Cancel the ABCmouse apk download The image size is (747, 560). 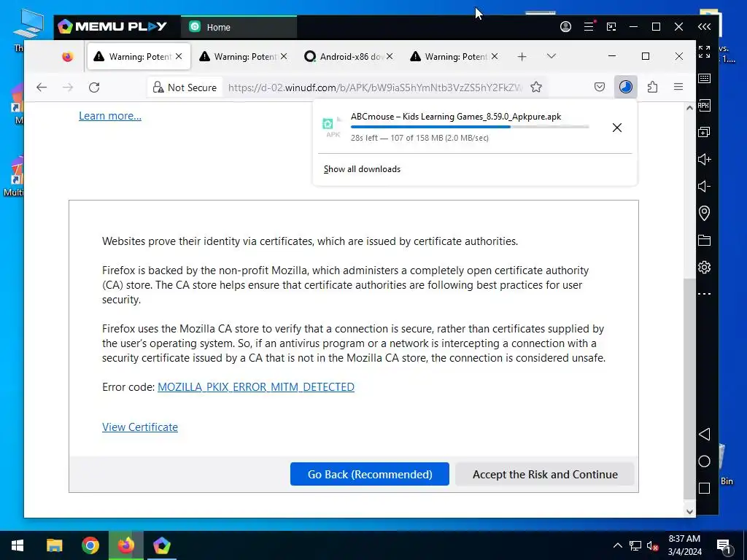coord(617,128)
